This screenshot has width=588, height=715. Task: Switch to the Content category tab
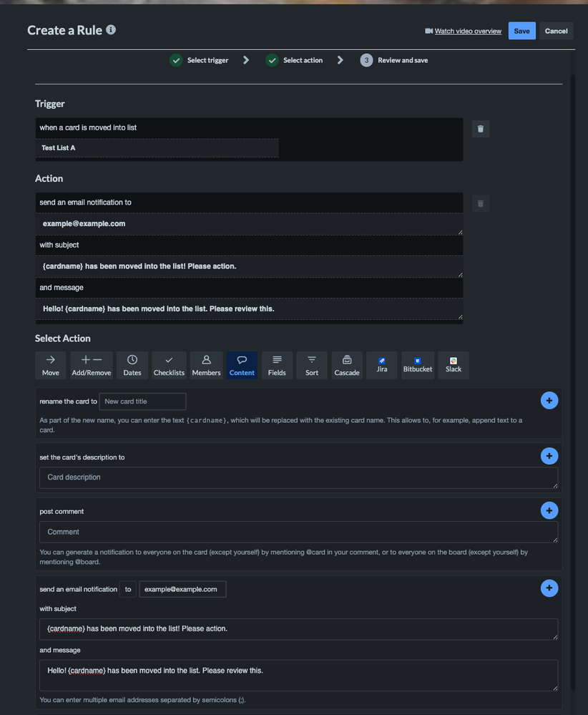click(x=242, y=365)
